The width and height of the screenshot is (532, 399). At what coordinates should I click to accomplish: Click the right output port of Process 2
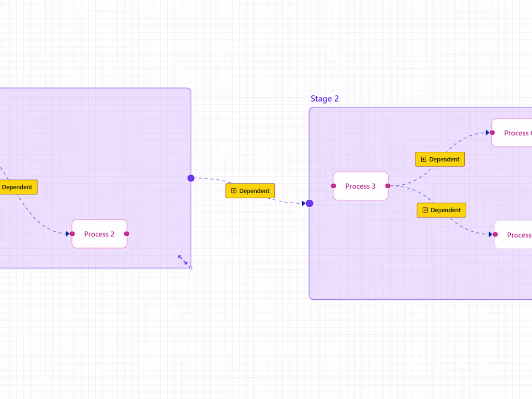click(126, 234)
